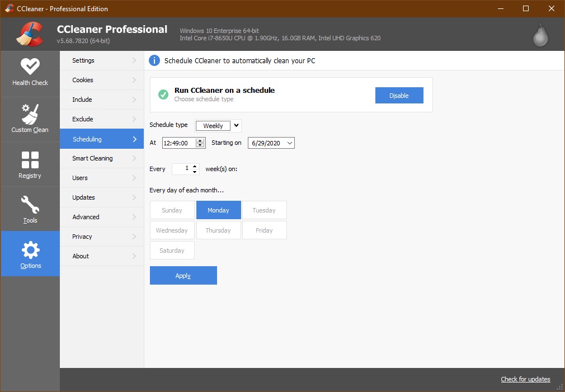Click the Check for updates link
565x392 pixels.
point(525,379)
